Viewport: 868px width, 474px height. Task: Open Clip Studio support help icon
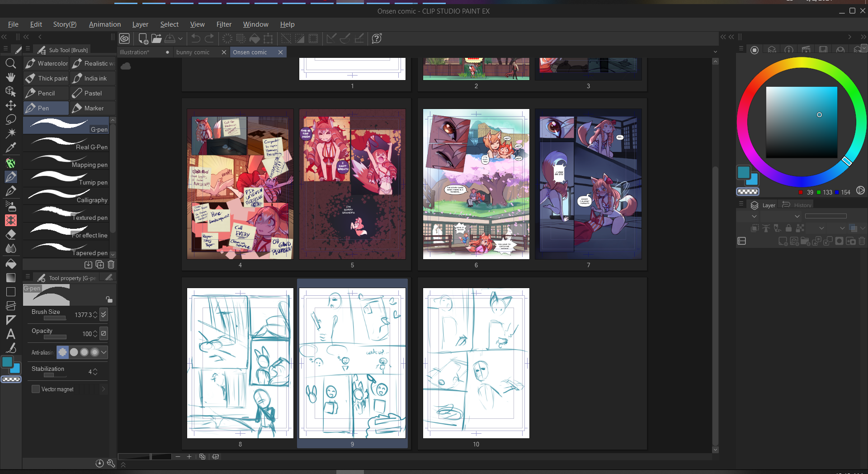[377, 39]
